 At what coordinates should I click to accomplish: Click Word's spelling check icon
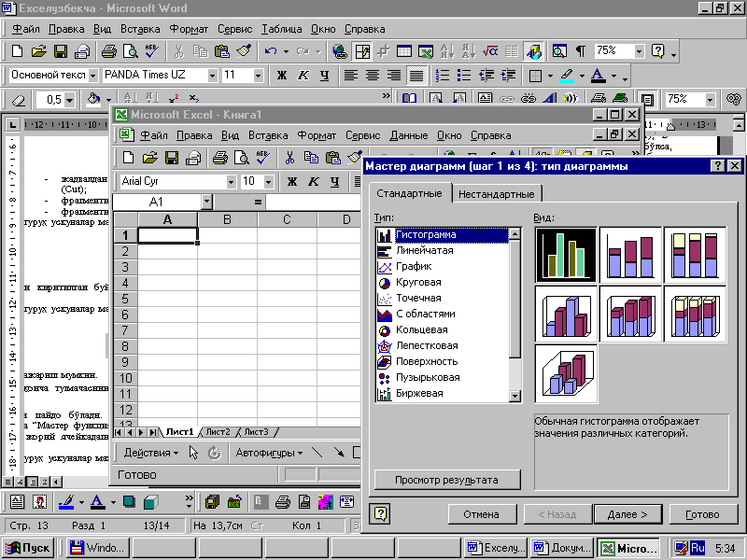tap(152, 51)
